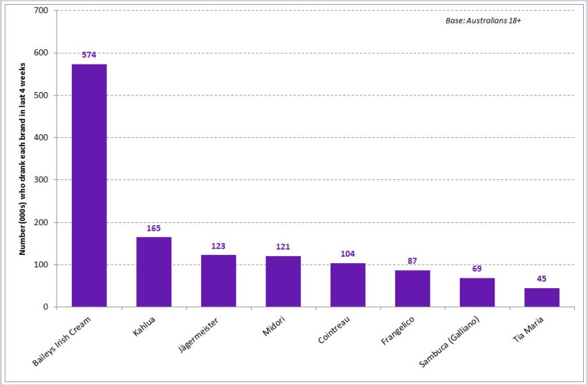Click the Tia Maria bar
Viewport: 588px width, 385px height.
pyautogui.click(x=542, y=298)
